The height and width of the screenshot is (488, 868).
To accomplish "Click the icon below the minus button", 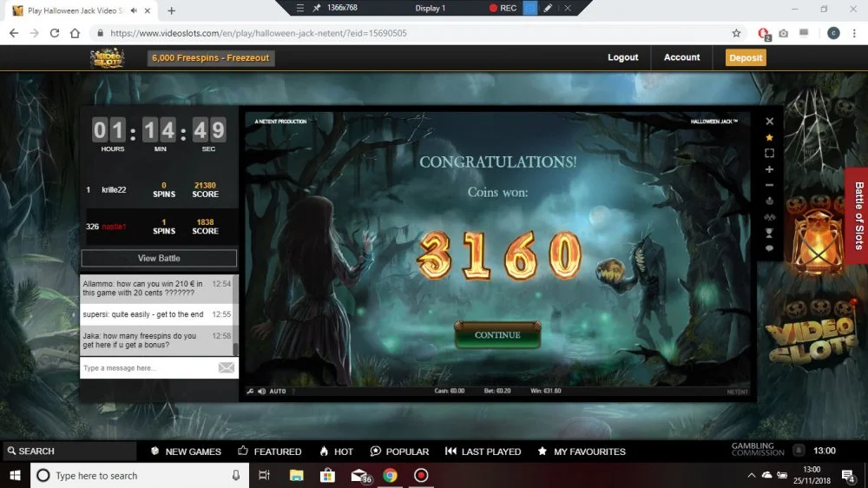I will pos(769,201).
